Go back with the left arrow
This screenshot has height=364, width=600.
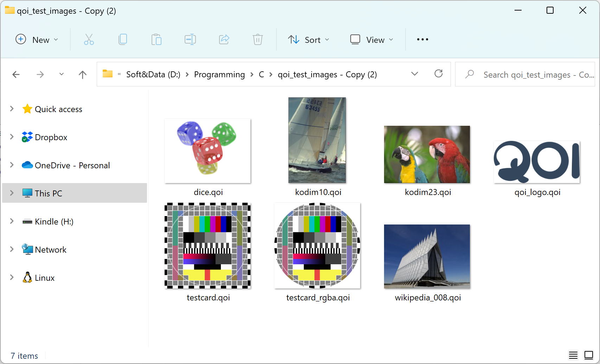16,74
